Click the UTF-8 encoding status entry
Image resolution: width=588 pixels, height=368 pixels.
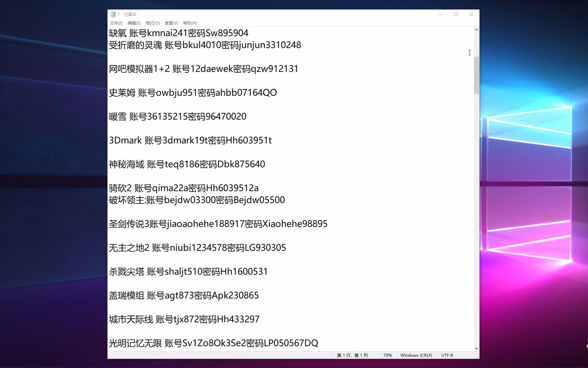pyautogui.click(x=447, y=355)
